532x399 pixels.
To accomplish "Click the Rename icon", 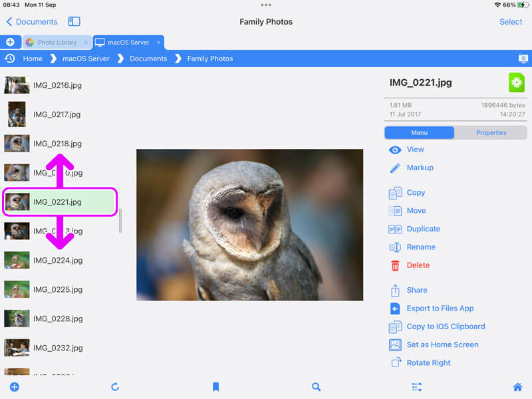I will (395, 247).
